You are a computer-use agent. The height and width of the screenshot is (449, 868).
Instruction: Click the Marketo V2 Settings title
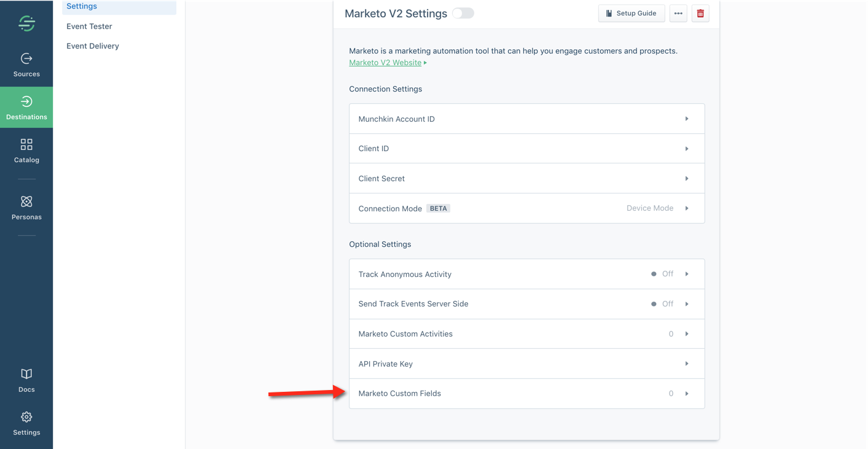click(x=396, y=14)
